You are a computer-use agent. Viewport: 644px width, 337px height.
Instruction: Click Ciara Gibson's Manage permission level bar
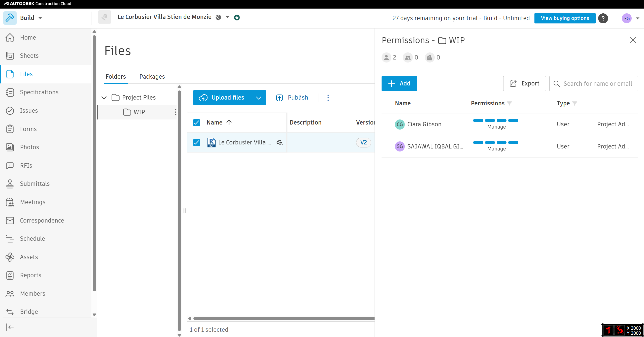[x=496, y=121]
